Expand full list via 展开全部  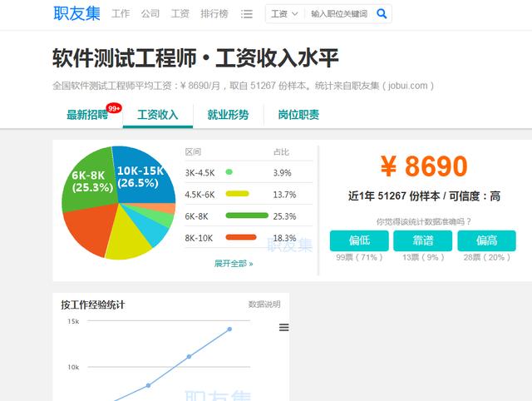tap(234, 264)
